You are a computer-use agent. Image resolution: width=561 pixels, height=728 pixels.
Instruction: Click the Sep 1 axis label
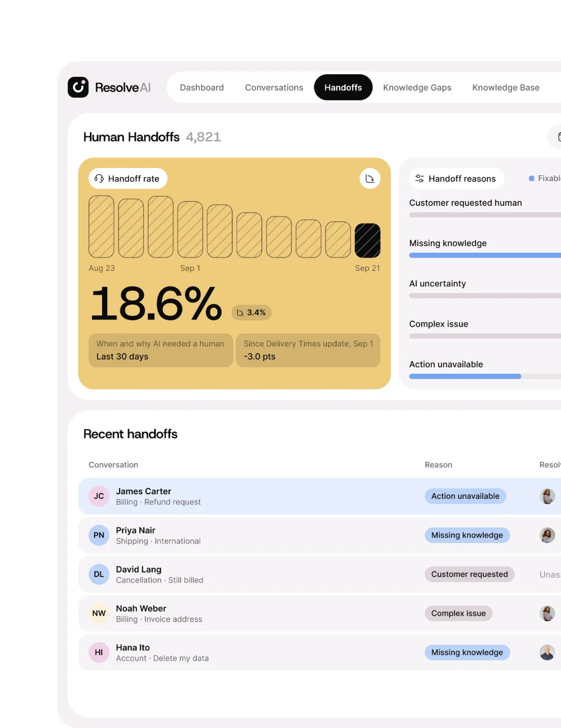190,268
